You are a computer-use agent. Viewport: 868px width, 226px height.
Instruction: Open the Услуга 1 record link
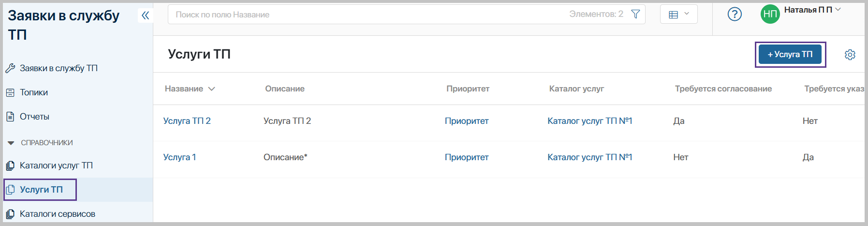coord(179,157)
